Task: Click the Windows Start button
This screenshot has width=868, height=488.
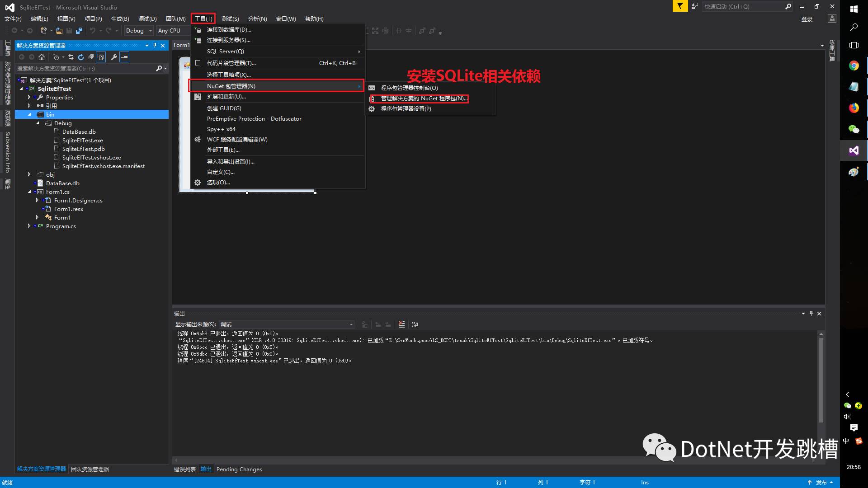Action: pos(854,9)
